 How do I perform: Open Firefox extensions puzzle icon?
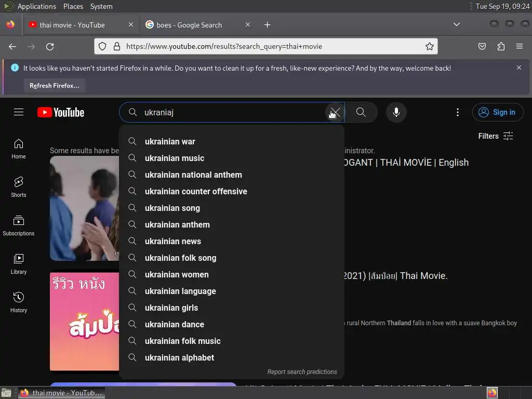[501, 46]
